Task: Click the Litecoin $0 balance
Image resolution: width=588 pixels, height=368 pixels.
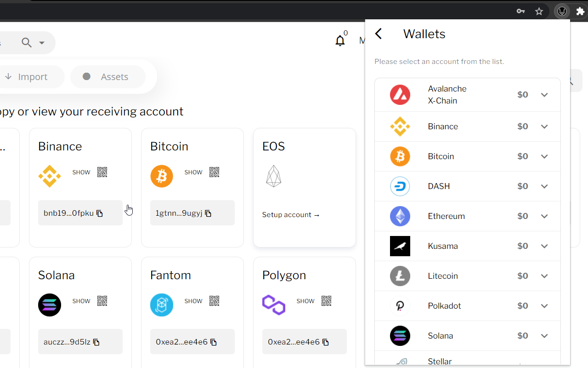Action: (523, 276)
